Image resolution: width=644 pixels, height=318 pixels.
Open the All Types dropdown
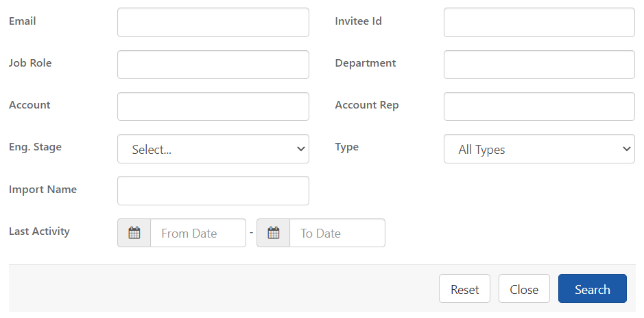[539, 149]
